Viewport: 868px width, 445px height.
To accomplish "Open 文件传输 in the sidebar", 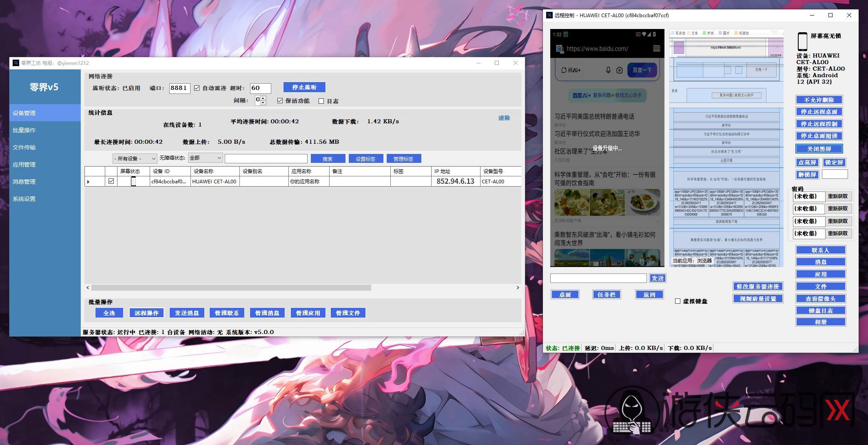I will 24,147.
